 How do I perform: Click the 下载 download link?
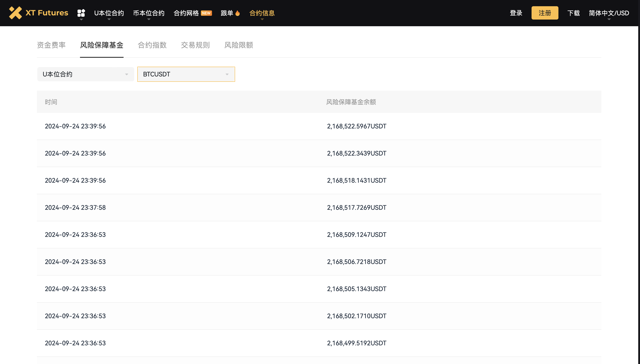(x=573, y=13)
